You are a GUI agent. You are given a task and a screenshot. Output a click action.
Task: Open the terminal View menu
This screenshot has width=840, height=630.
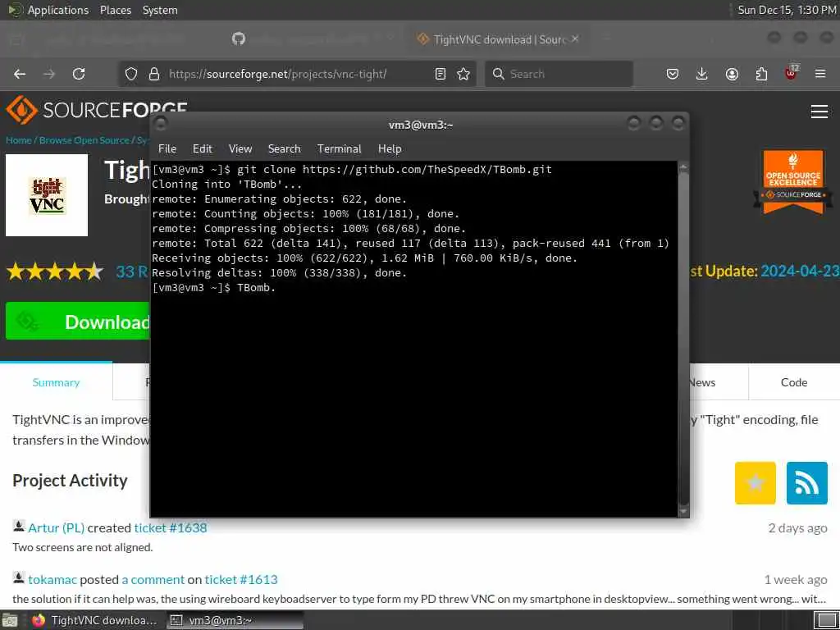click(240, 149)
